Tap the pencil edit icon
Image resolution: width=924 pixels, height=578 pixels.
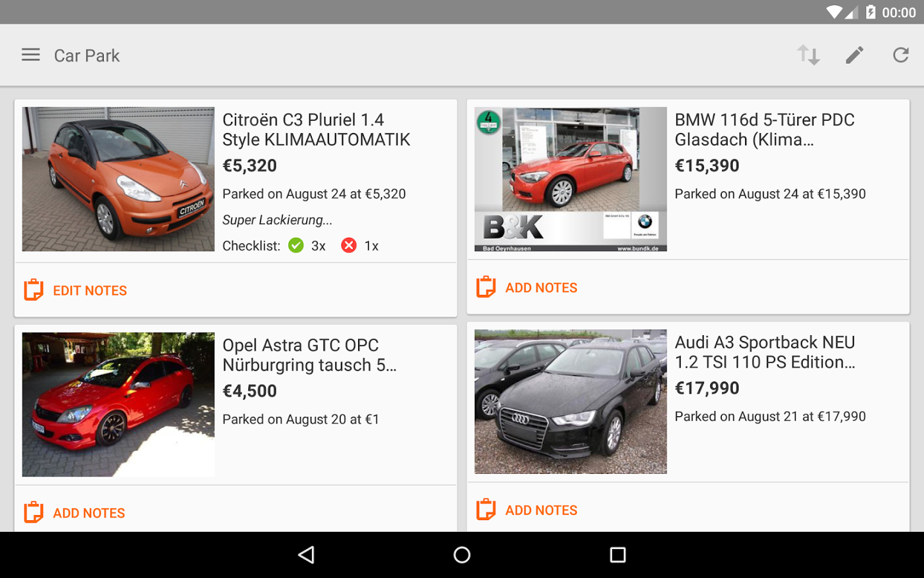point(855,55)
